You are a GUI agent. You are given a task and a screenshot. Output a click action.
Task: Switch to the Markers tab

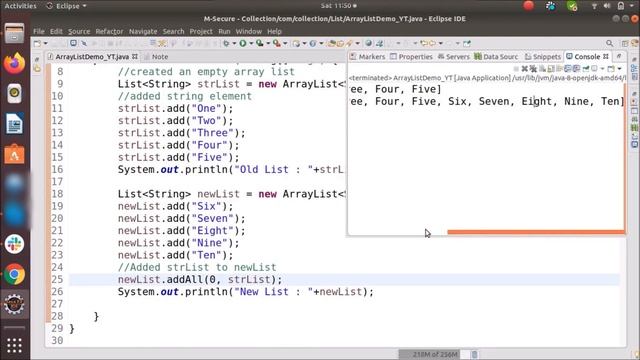[x=367, y=57]
